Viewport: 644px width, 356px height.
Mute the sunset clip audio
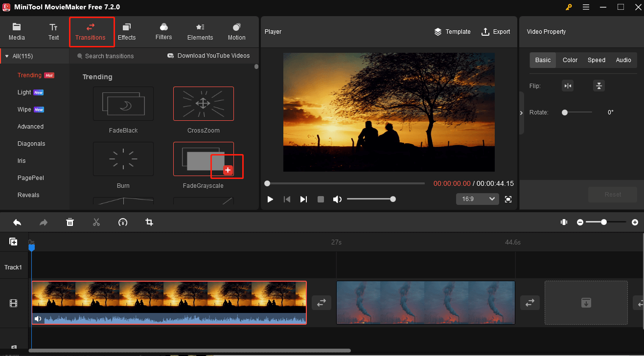(38, 319)
